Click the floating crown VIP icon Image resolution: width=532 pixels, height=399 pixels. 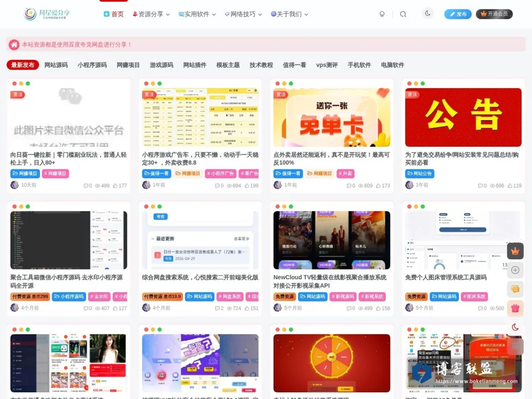pyautogui.click(x=515, y=251)
